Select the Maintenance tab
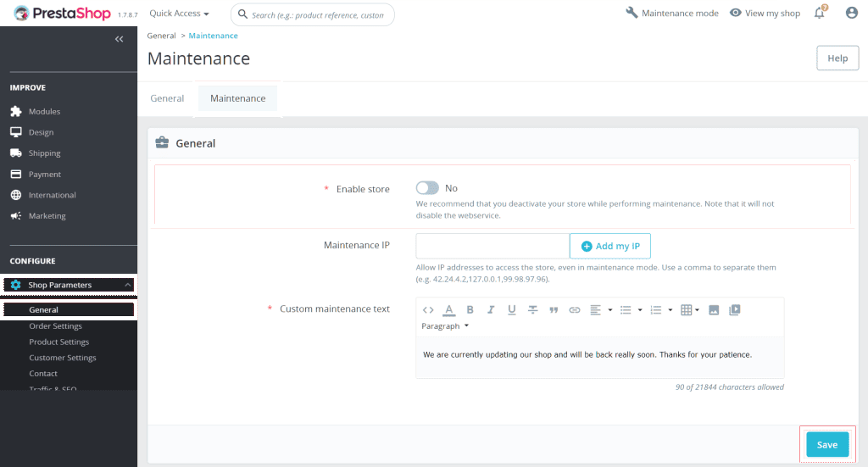The height and width of the screenshot is (467, 868). pyautogui.click(x=238, y=98)
